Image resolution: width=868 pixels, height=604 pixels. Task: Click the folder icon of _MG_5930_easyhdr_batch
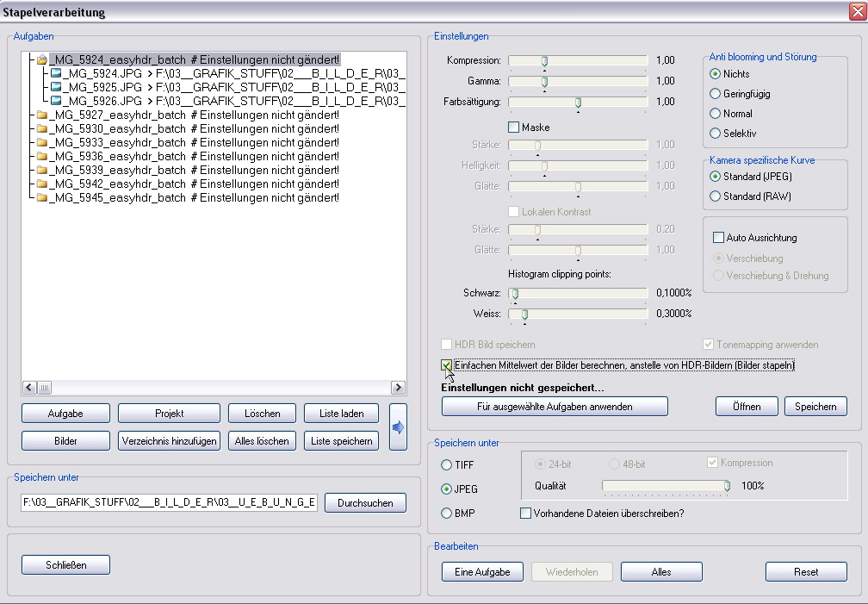coord(41,129)
